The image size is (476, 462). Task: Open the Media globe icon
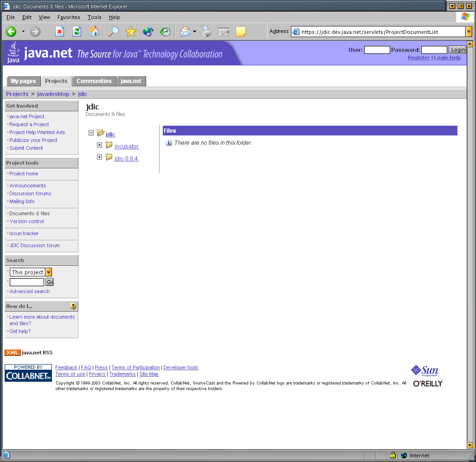pyautogui.click(x=148, y=32)
